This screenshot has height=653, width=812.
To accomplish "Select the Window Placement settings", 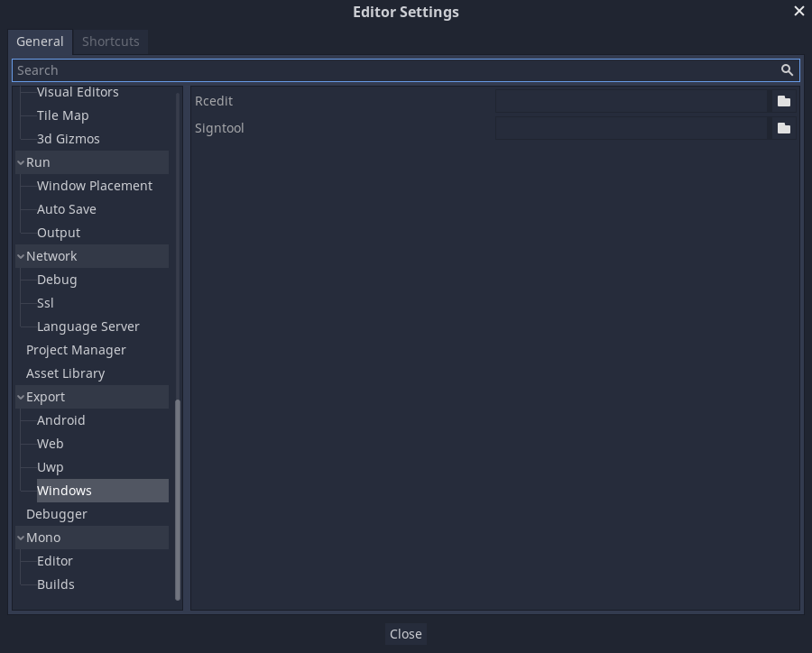I will (x=94, y=185).
